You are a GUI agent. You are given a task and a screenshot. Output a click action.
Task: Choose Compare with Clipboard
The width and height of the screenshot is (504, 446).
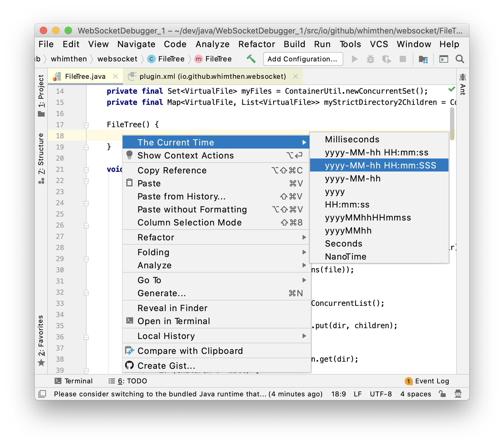coord(217,351)
